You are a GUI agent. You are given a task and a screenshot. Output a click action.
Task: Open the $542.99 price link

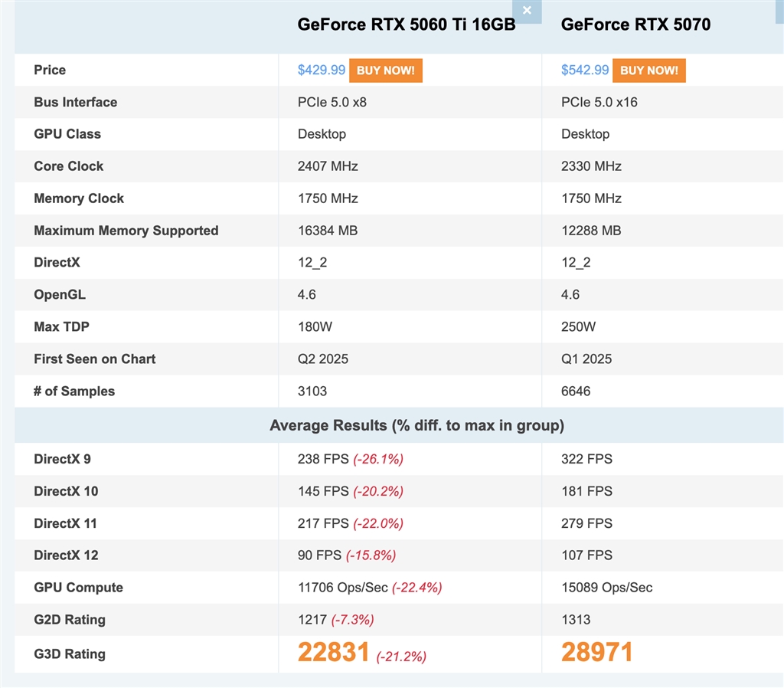pos(585,70)
